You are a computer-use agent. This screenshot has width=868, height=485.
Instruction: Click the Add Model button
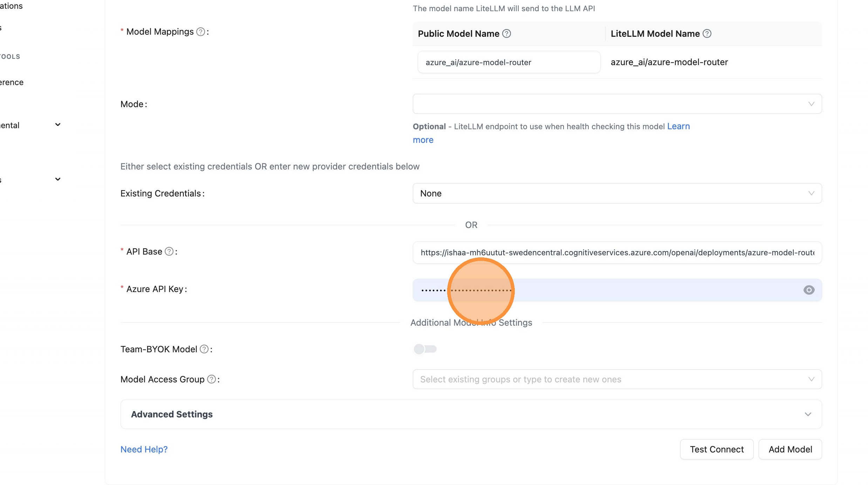tap(790, 449)
